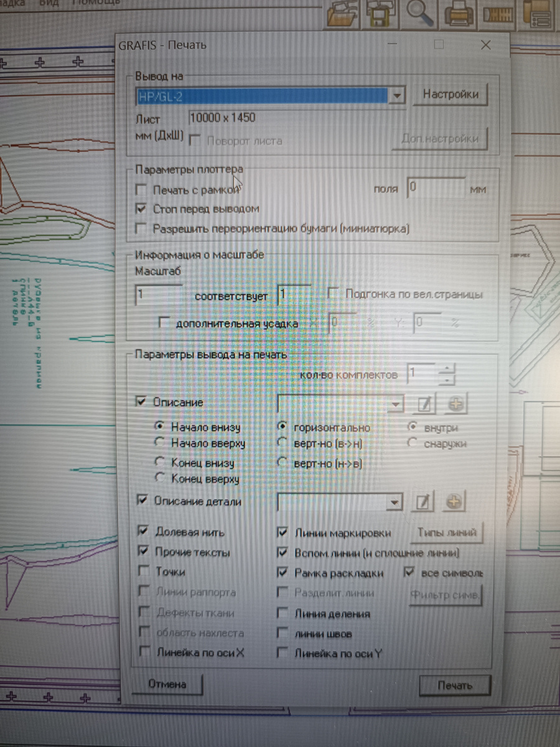Select Начало вверху radio option
Viewport: 560px width, 747px height.
pos(159,443)
